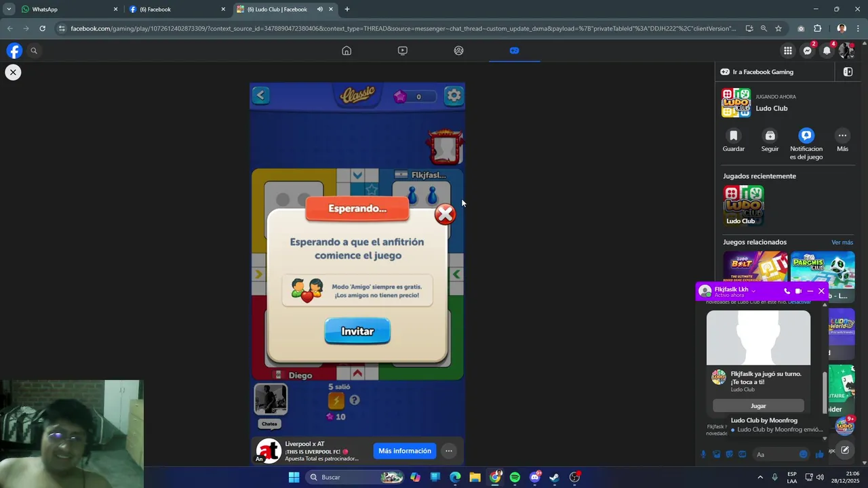Go back with the game's arrow button
868x488 pixels.
click(260, 96)
